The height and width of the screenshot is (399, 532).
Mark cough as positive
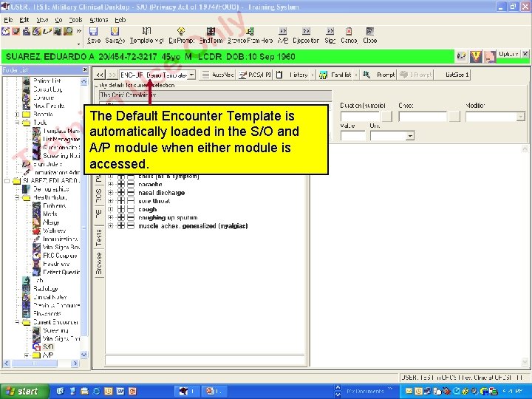tap(121, 209)
